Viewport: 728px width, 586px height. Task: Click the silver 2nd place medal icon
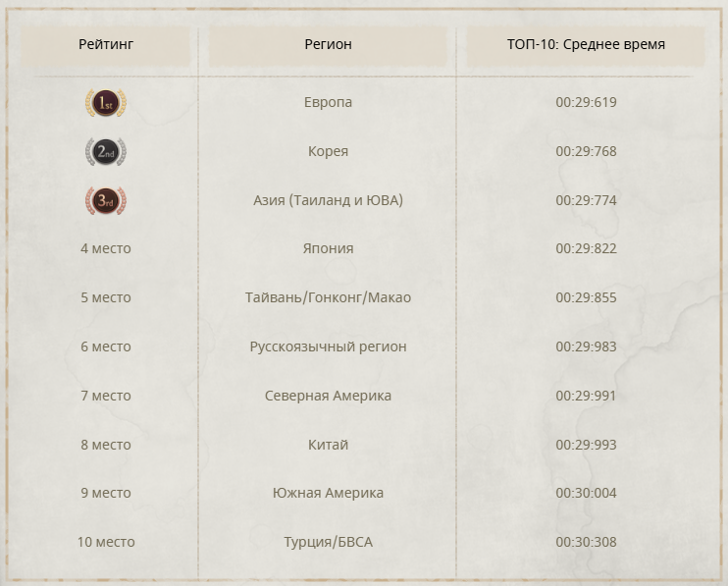[106, 152]
